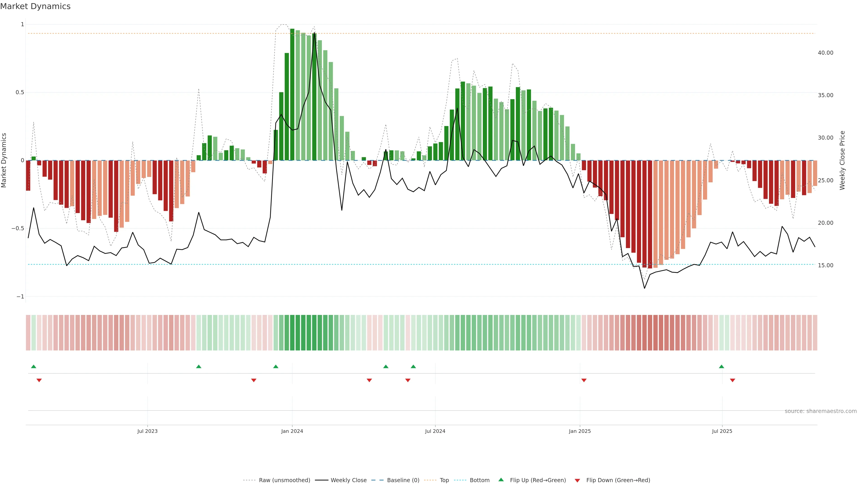Click the Market Dynamics chart title
868x488 pixels.
[x=35, y=6]
